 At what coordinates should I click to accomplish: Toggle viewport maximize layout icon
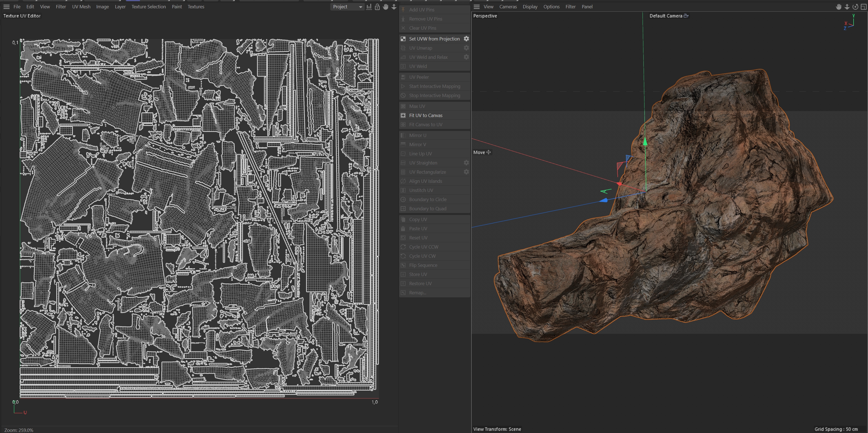(x=864, y=7)
